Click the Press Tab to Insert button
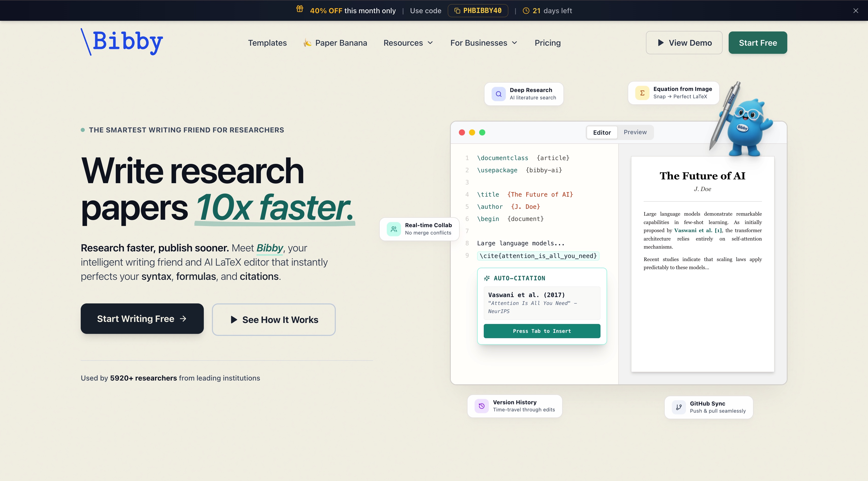This screenshot has height=481, width=868. [542, 331]
